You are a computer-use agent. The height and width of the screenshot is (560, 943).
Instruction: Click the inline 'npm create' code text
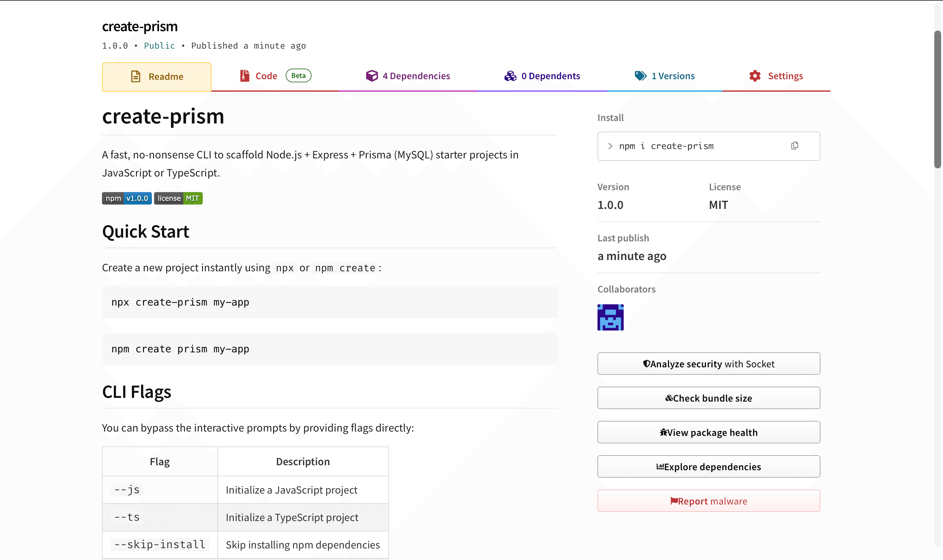click(345, 268)
